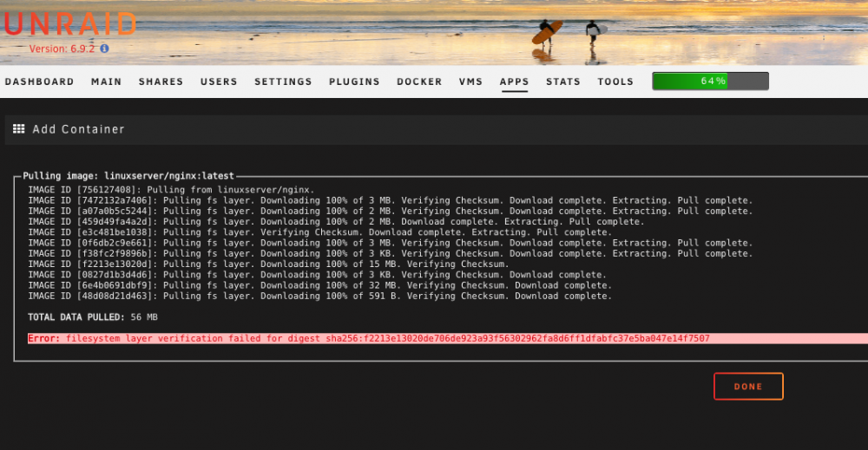Open the Dashboard tab
Screen dimensions: 868x450
(39, 82)
